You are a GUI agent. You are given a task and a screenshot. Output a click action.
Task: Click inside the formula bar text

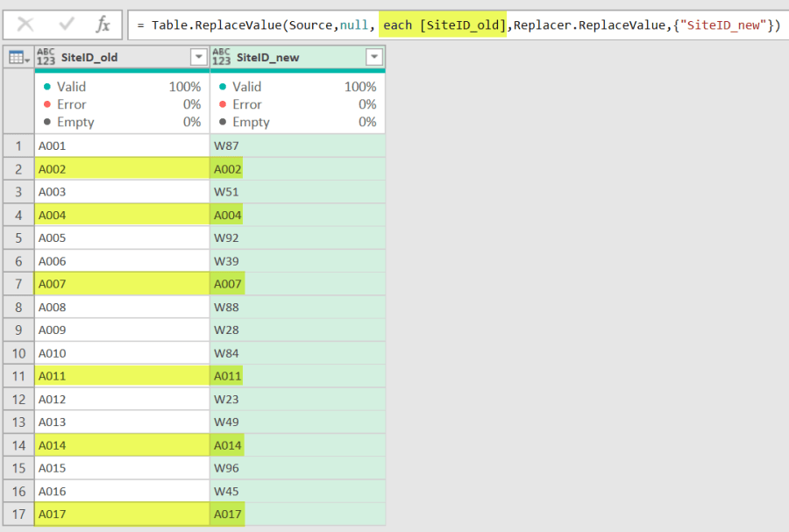456,25
